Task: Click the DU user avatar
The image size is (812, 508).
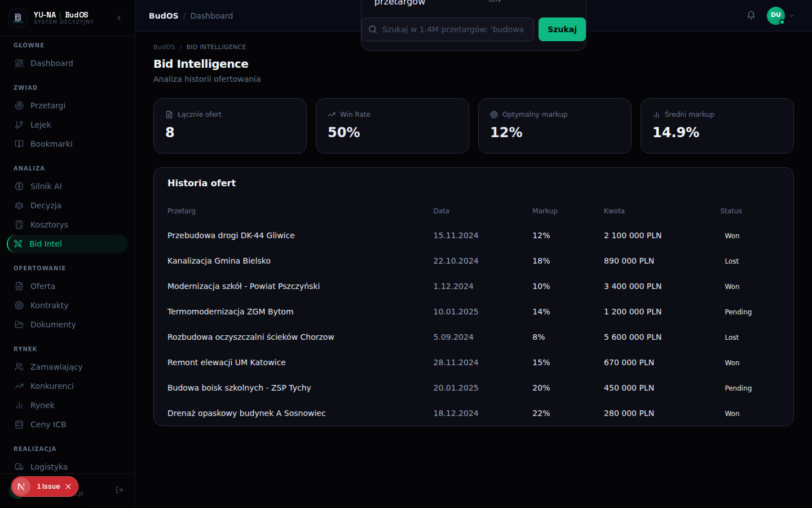Action: (776, 15)
